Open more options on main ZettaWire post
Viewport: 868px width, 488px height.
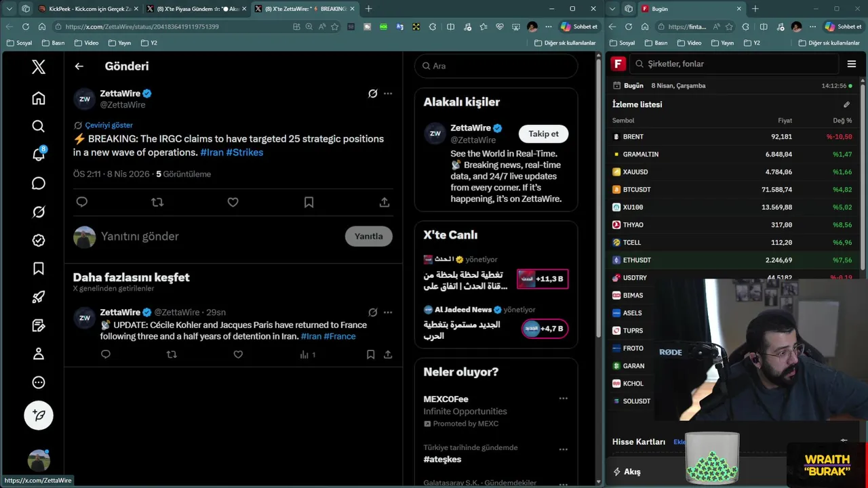[388, 94]
